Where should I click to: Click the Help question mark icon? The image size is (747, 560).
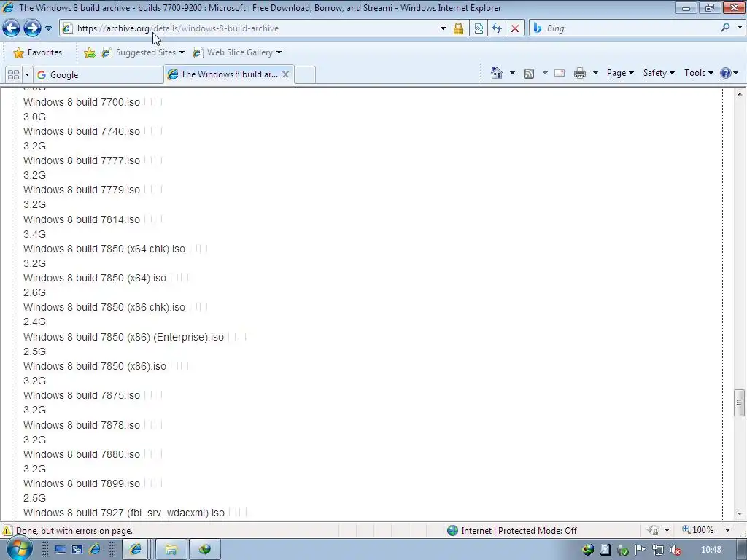pyautogui.click(x=726, y=73)
